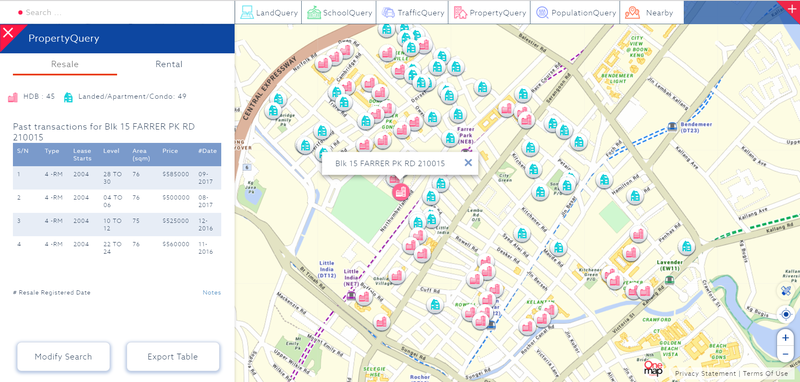Viewport: 800px width, 382px height.
Task: Open the LandQuery tab
Action: click(268, 13)
